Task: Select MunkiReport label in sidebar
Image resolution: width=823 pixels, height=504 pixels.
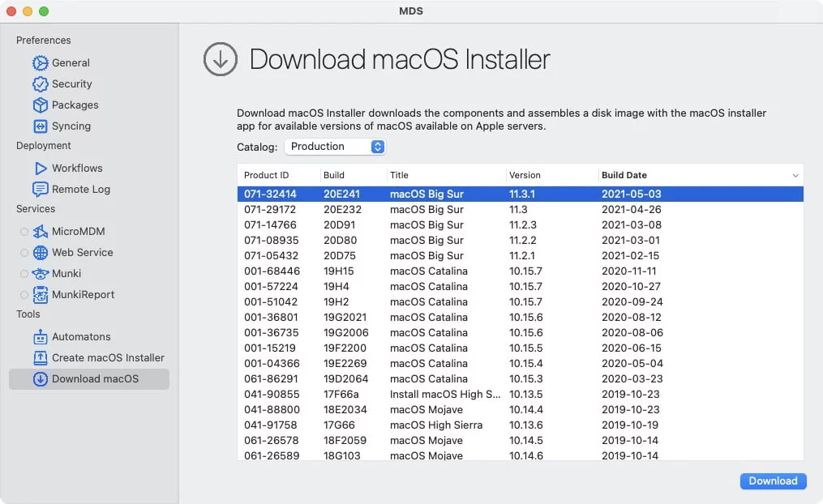Action: (x=83, y=295)
